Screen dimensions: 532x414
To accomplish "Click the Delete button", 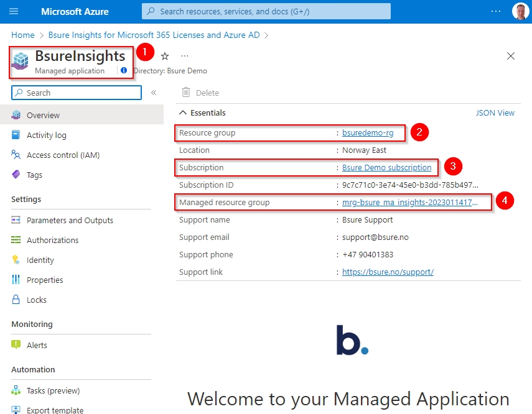I will point(200,93).
